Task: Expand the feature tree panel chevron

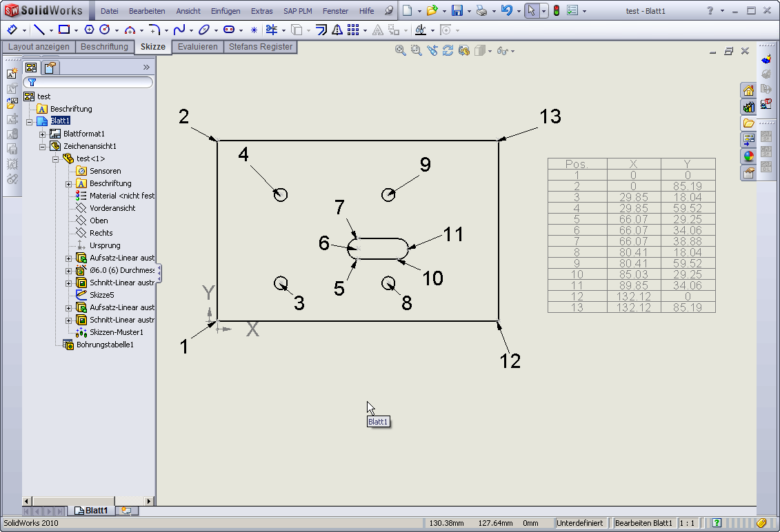Action: pyautogui.click(x=146, y=67)
